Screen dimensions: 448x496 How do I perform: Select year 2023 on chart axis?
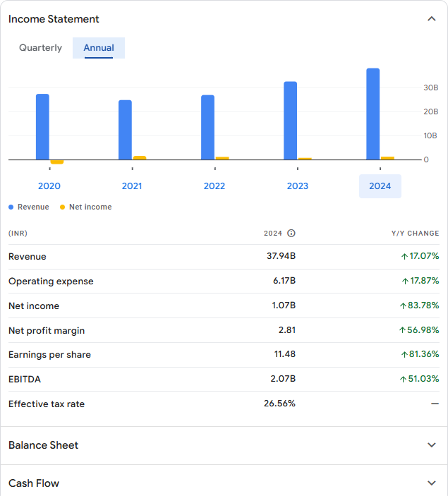(x=298, y=186)
